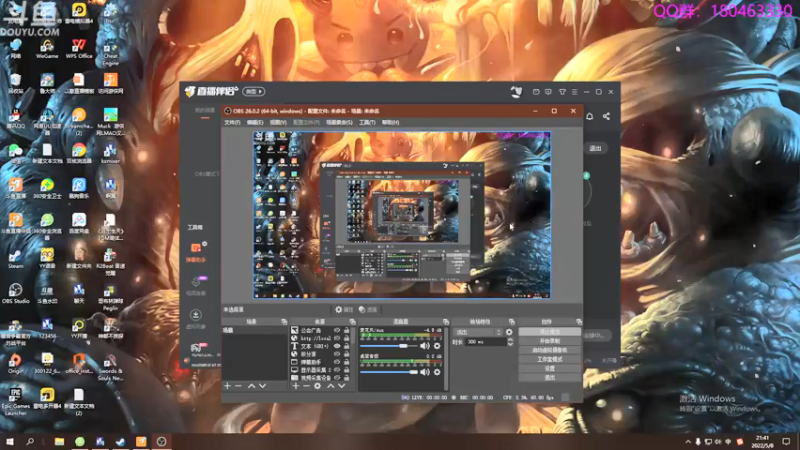
Task: Click the notification bell in 直播伴侣
Action: click(590, 116)
